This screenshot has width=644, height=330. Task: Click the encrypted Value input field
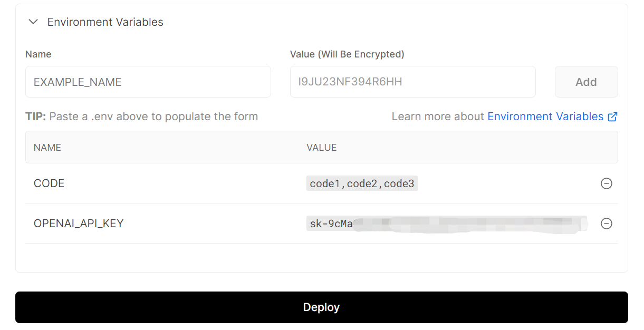(412, 82)
